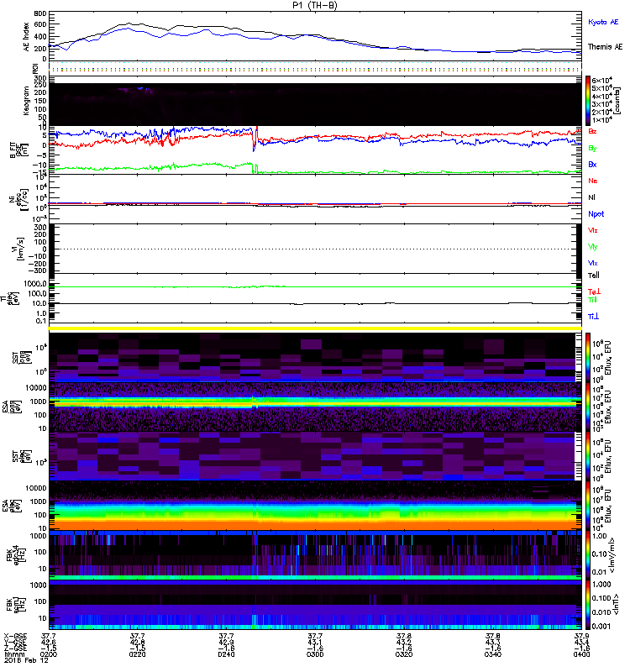
Task: Click the plot title P1 (TH-B)
Action: tap(314, 5)
